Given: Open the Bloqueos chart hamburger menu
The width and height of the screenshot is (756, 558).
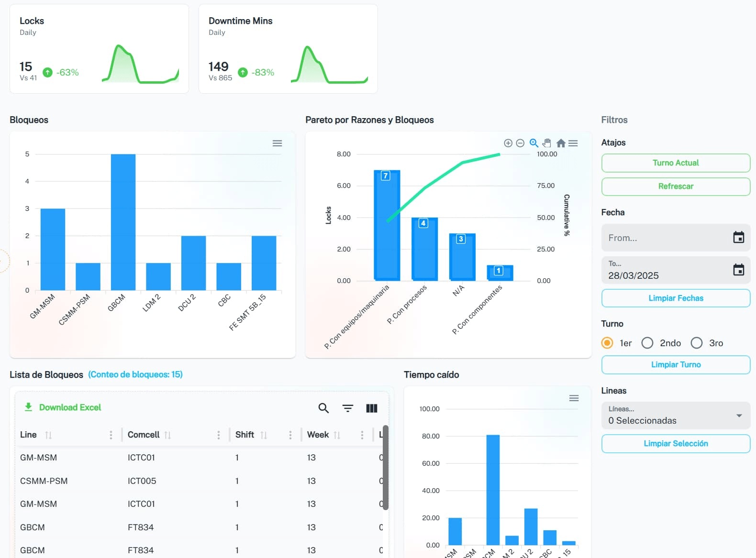Looking at the screenshot, I should (x=277, y=143).
